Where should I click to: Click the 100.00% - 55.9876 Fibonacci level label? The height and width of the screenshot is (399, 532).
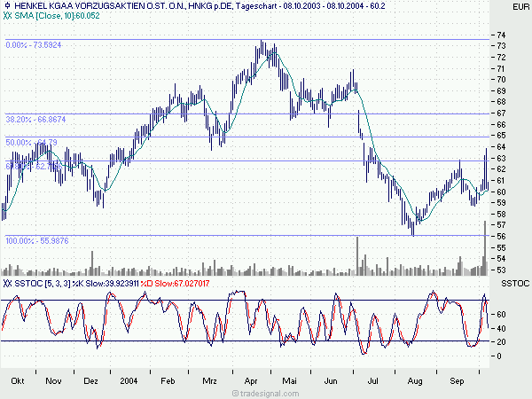tap(37, 240)
